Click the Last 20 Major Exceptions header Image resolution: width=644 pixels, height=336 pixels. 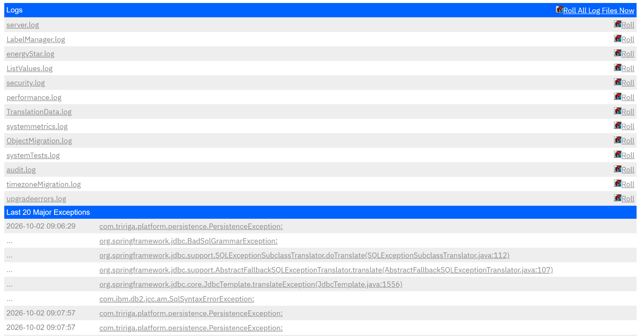[48, 212]
